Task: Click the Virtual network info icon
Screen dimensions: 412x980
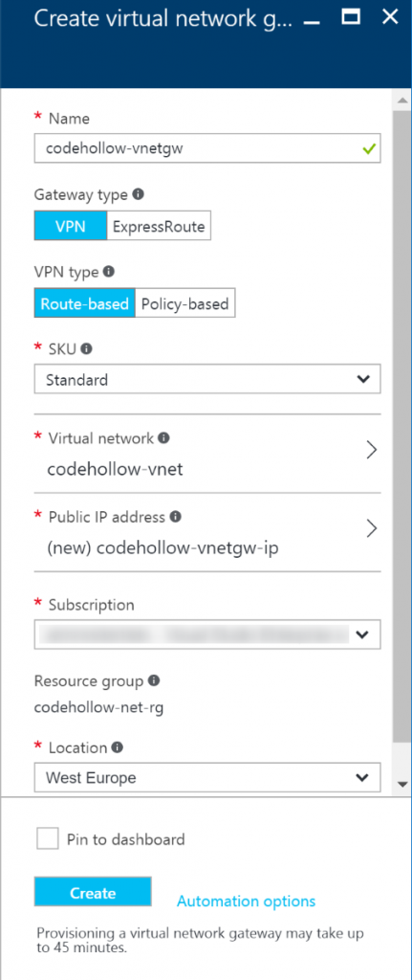Action: click(x=163, y=438)
